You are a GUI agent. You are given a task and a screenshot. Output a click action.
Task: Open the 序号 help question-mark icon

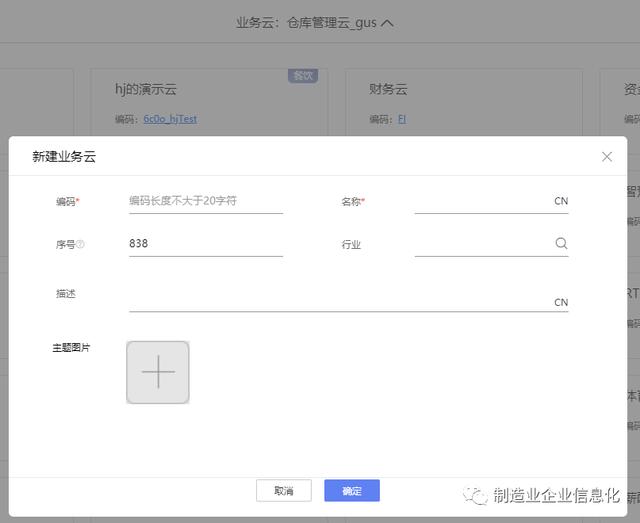pos(80,244)
